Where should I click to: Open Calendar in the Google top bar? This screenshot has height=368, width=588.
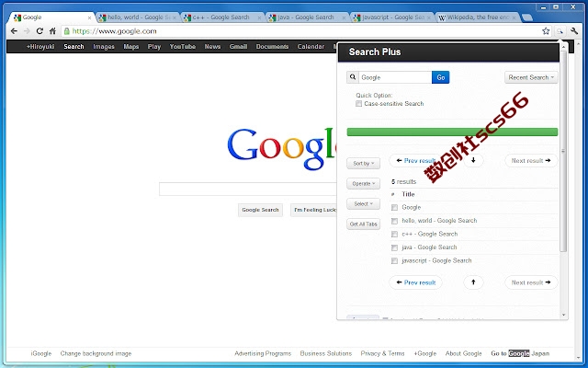311,47
